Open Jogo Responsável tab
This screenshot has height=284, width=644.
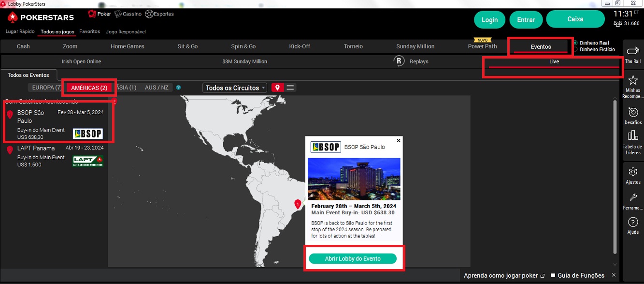(126, 32)
